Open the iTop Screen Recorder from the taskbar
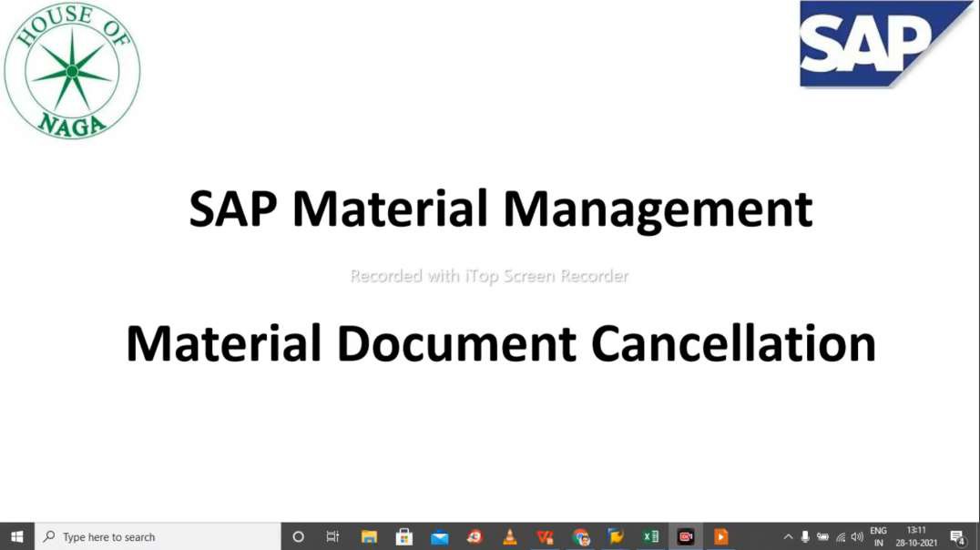 pyautogui.click(x=686, y=537)
